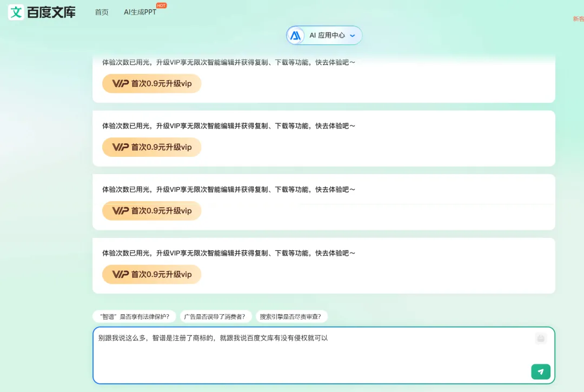Focus the message text input box

point(324,355)
